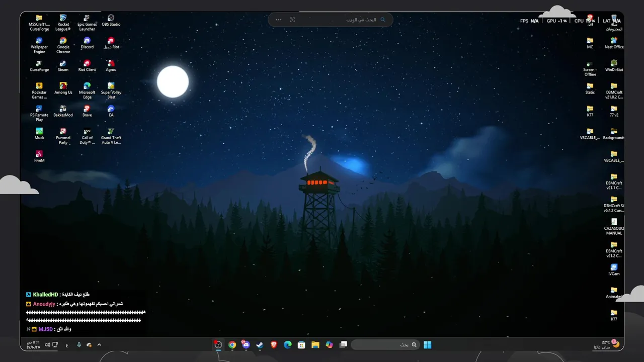Launch Microsoft Edge from the taskbar
644x362 pixels.
(287, 345)
